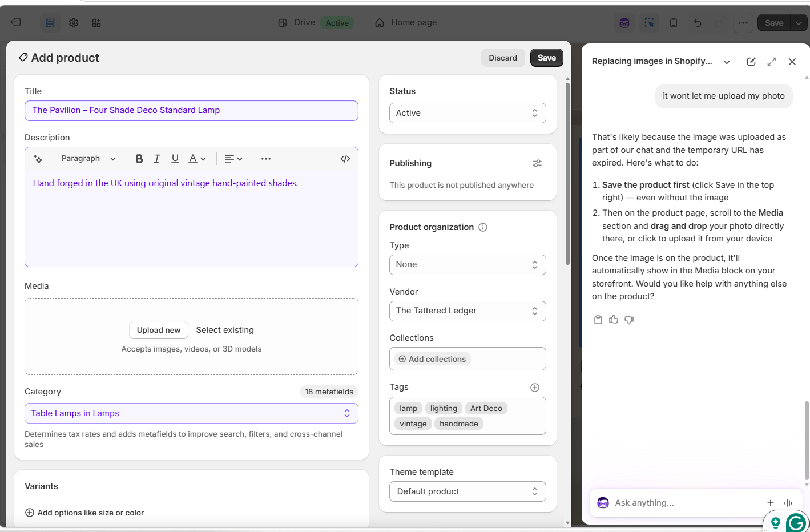The image size is (810, 532).
Task: Close the Sidekick chat panel
Action: 792,62
